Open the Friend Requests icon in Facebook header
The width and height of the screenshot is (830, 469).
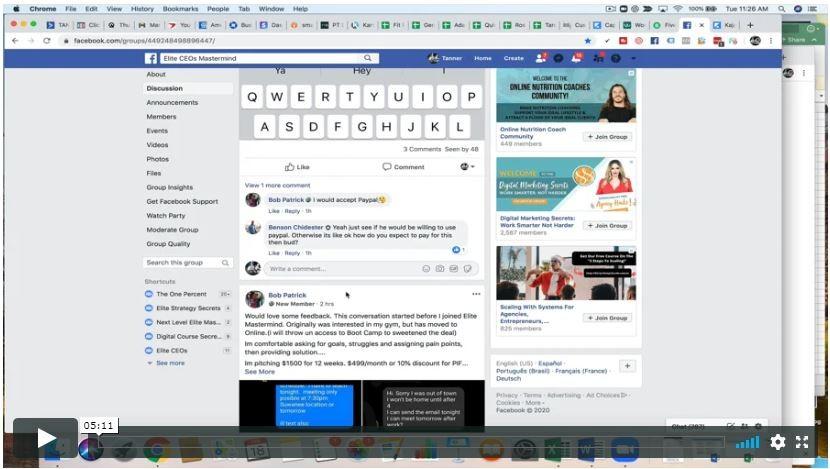(x=541, y=58)
